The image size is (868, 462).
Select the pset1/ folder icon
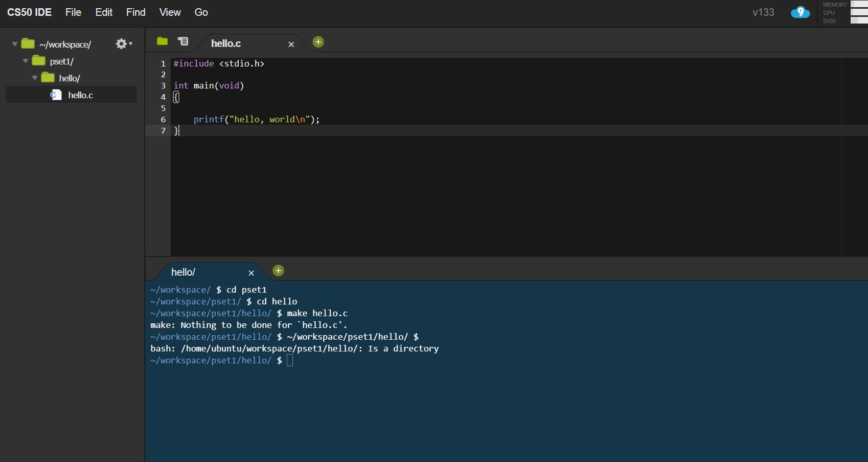click(x=38, y=61)
